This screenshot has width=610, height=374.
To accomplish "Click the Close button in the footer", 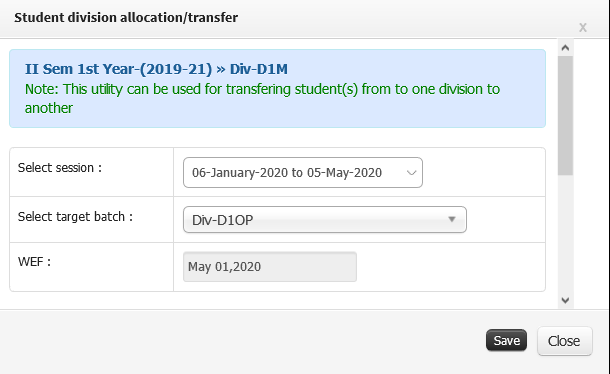I will coord(564,341).
